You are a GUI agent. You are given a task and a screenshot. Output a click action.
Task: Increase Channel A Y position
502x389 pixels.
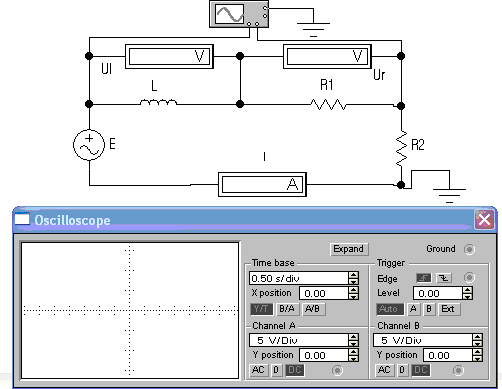point(353,352)
